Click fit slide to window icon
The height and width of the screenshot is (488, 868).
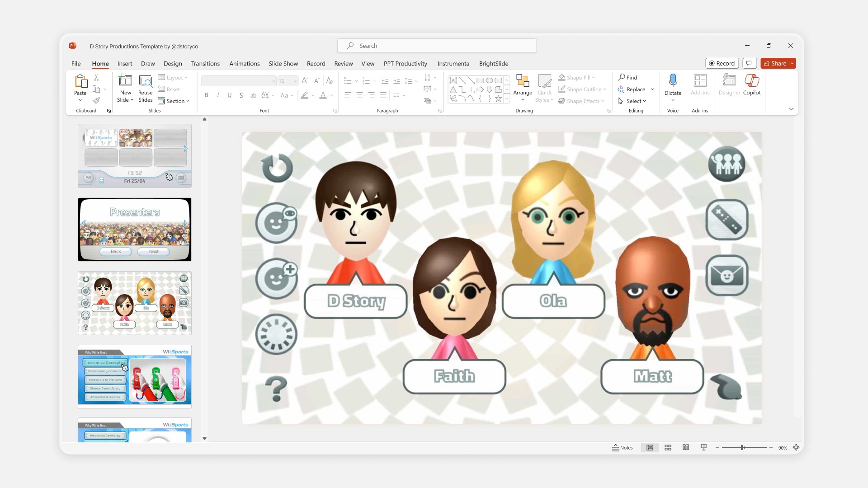tap(796, 448)
